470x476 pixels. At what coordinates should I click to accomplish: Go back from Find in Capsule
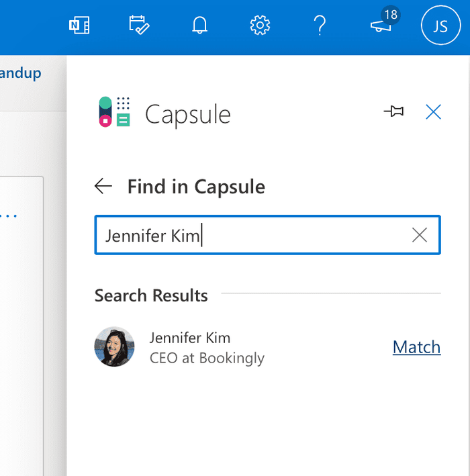pyautogui.click(x=103, y=186)
